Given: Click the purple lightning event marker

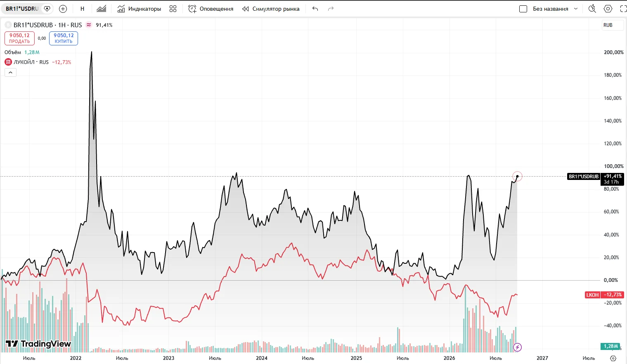Looking at the screenshot, I should click(x=518, y=347).
